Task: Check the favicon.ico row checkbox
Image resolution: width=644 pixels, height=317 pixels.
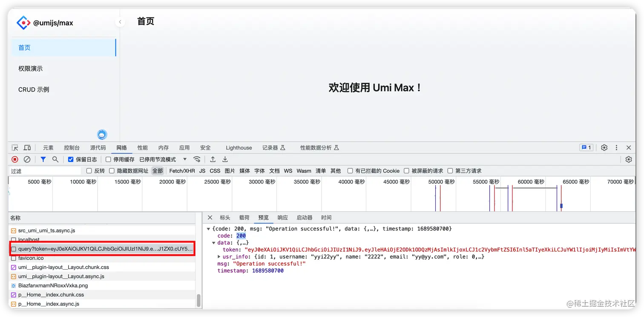Action: (x=14, y=258)
